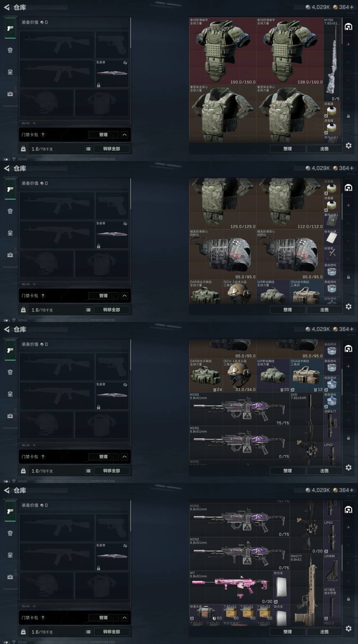This screenshot has height=644, width=358.
Task: Switch to the weapon tab in the M700 frame
Action: coord(10,28)
